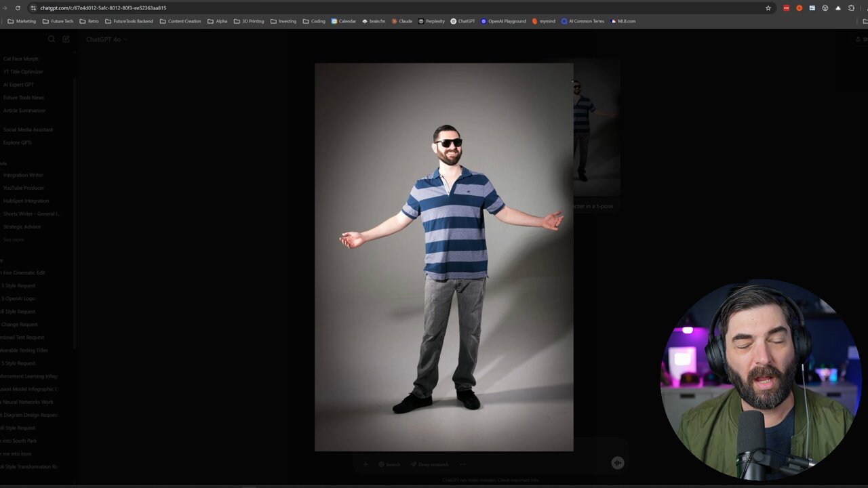Open the Integration Writer project
868x488 pixels.
click(x=22, y=175)
